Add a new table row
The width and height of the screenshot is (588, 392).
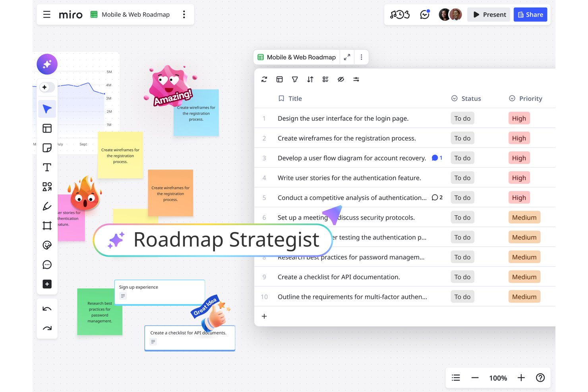coord(264,316)
